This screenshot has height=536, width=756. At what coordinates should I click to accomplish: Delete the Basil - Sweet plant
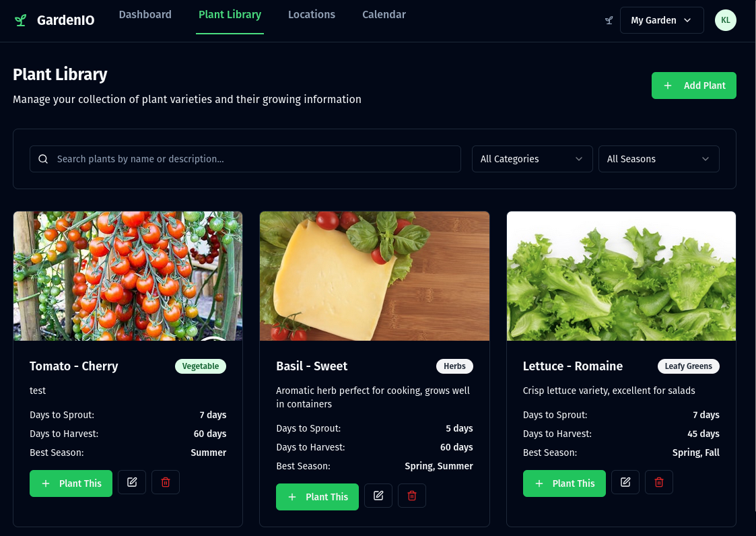coord(412,496)
